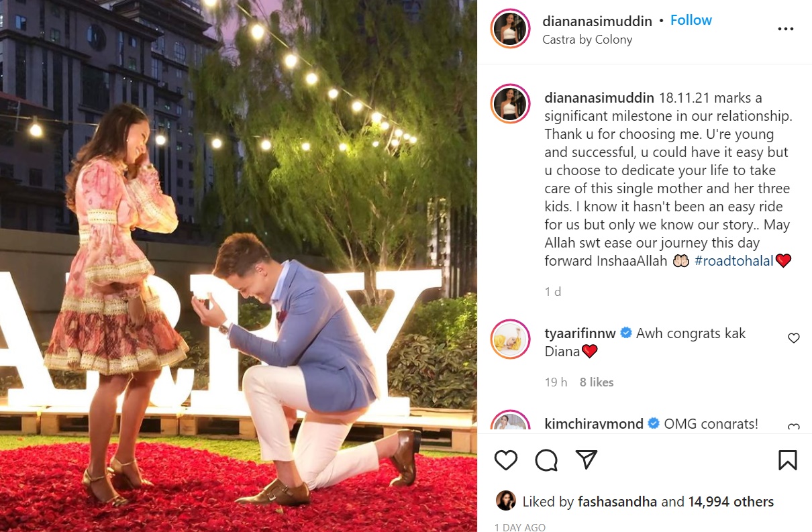This screenshot has height=532, width=812.
Task: Open kimchiraymond username link
Action: (x=594, y=424)
